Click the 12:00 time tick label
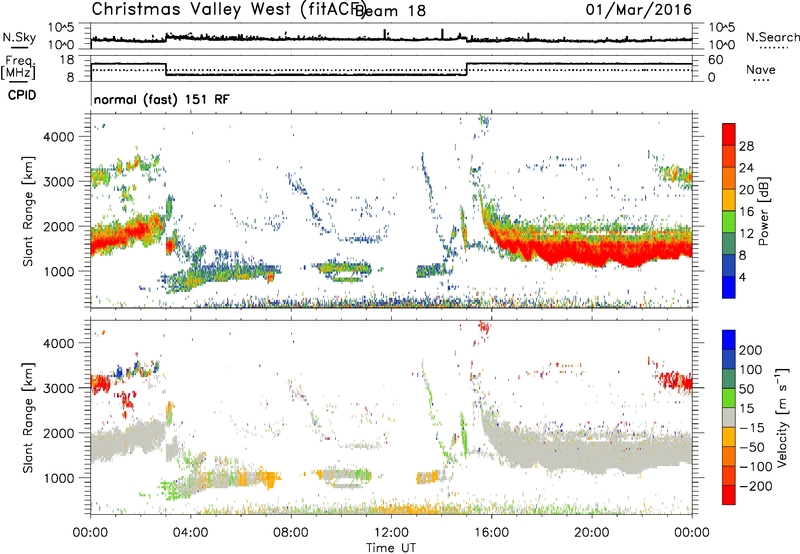This screenshot has height=554, width=800. tap(391, 533)
